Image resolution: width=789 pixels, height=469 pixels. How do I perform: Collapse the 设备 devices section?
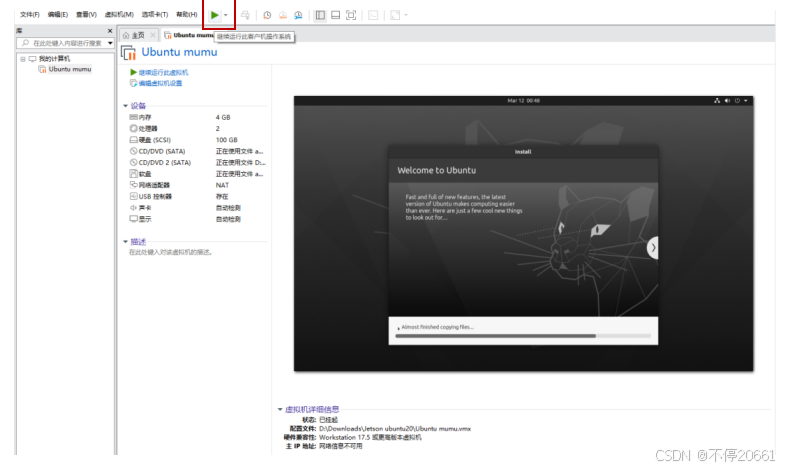coord(125,106)
